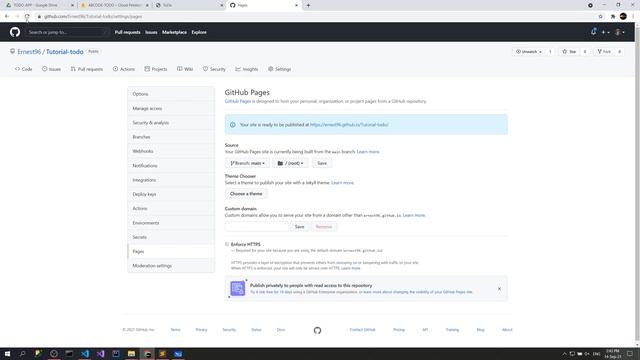Fork the repository
Screen dimensions: 640x360
[604, 52]
